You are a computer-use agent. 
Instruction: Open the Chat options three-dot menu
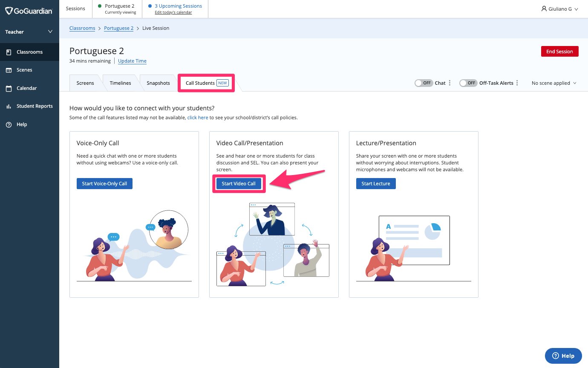450,83
